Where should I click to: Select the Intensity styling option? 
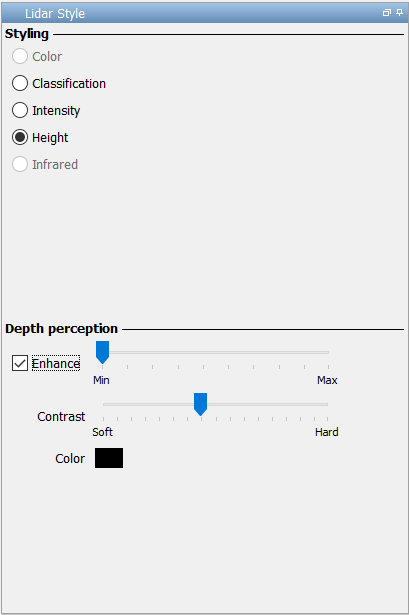(46, 110)
